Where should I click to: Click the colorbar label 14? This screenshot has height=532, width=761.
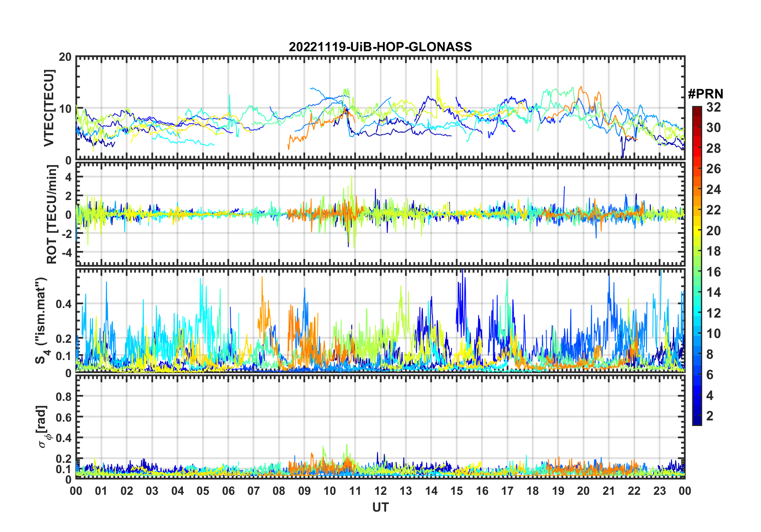pyautogui.click(x=713, y=292)
